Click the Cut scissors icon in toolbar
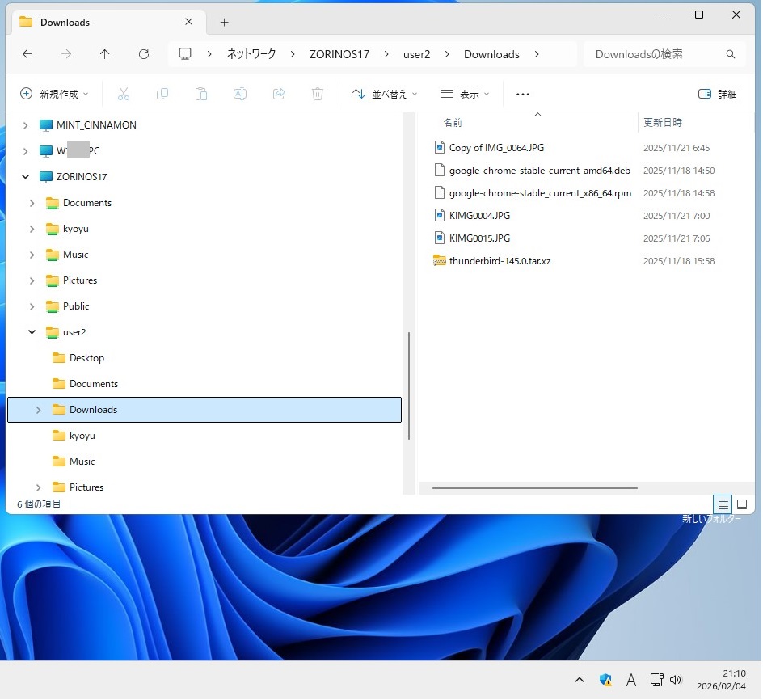763x700 pixels. click(x=124, y=94)
